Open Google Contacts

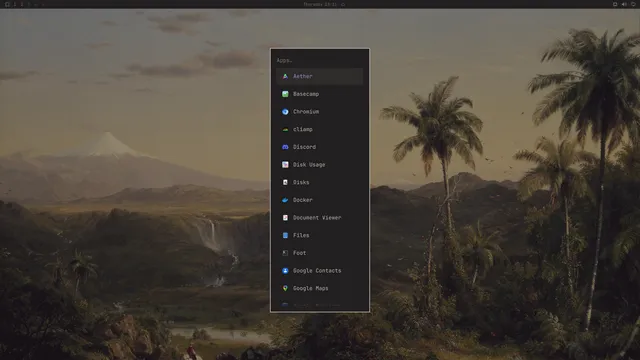coord(320,271)
